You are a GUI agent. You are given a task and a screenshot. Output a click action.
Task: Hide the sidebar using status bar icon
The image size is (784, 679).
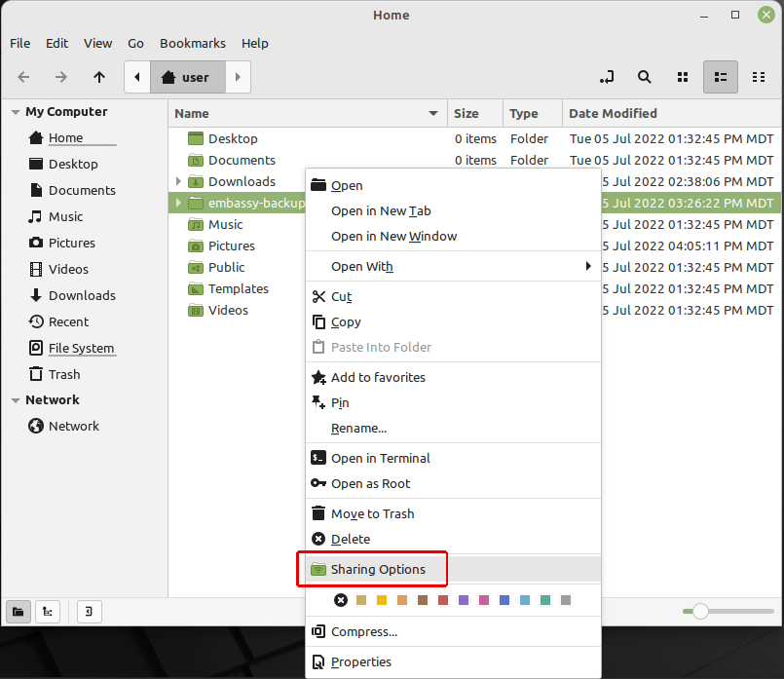tap(89, 612)
